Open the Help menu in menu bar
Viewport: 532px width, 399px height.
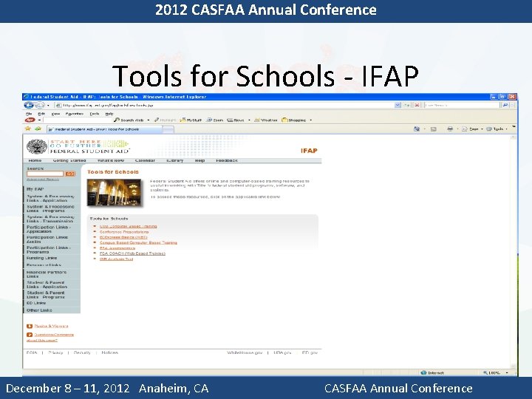tap(109, 114)
